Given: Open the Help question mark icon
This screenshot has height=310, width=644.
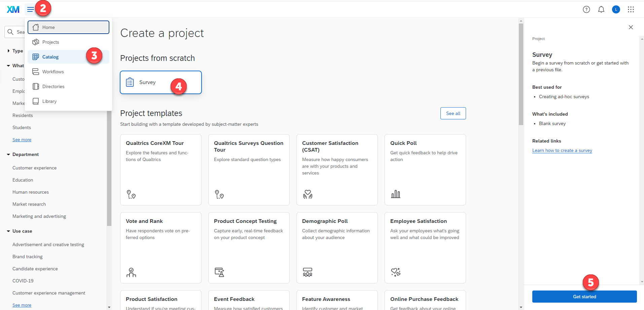Looking at the screenshot, I should (x=586, y=9).
